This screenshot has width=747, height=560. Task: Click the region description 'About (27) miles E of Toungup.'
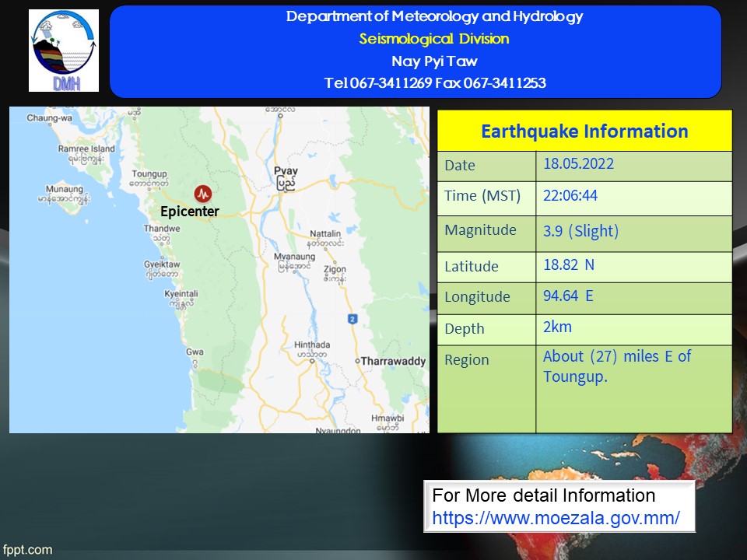point(617,366)
